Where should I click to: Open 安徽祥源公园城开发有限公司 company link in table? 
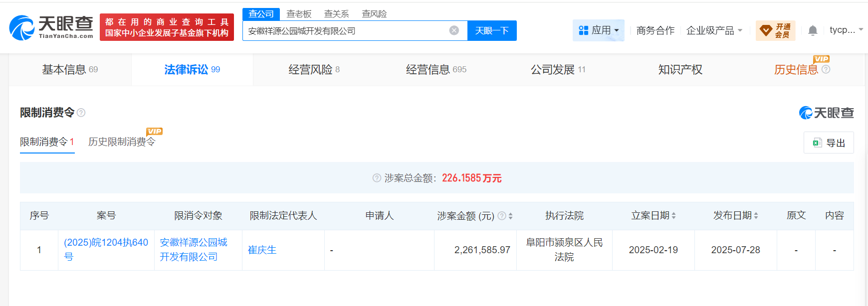coord(193,250)
